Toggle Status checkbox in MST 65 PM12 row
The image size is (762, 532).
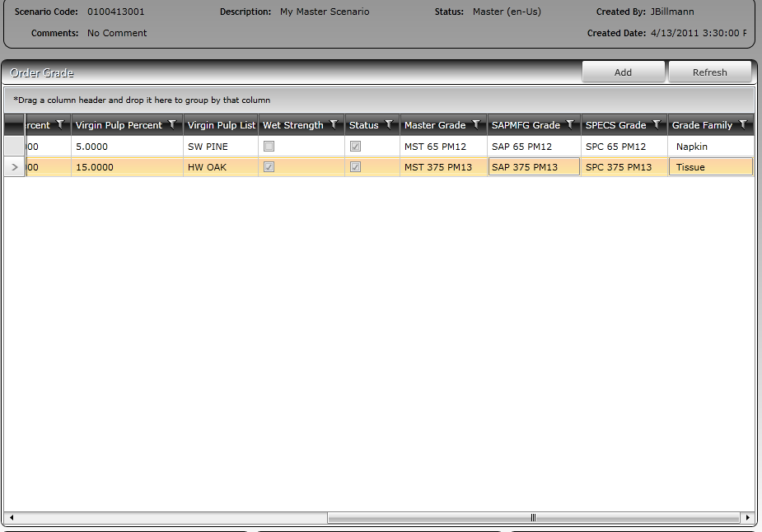coord(355,147)
